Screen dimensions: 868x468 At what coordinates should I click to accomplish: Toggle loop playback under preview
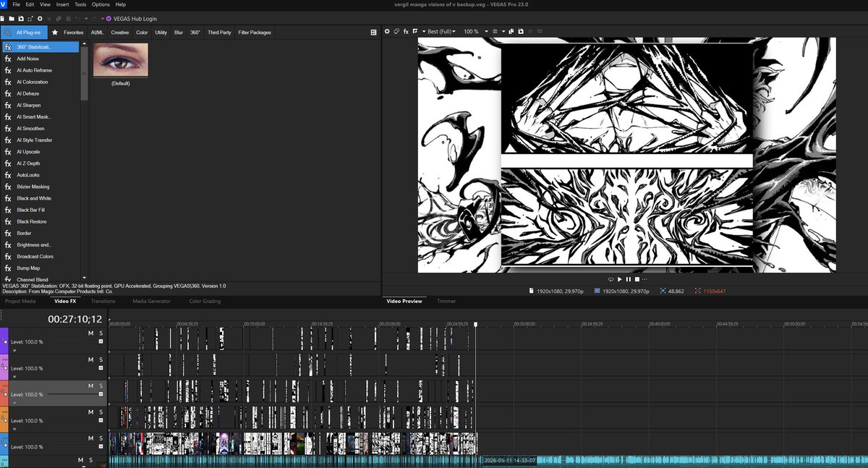[611, 279]
